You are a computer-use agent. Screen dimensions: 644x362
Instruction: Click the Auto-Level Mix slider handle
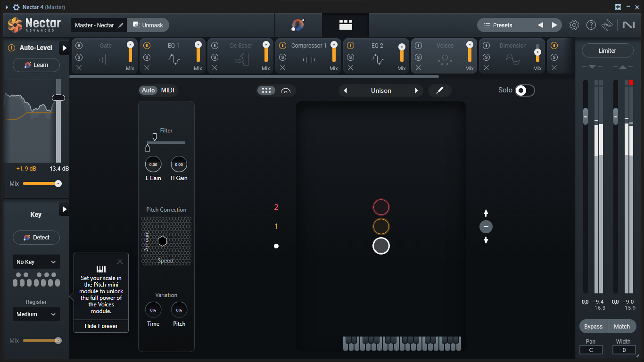58,184
